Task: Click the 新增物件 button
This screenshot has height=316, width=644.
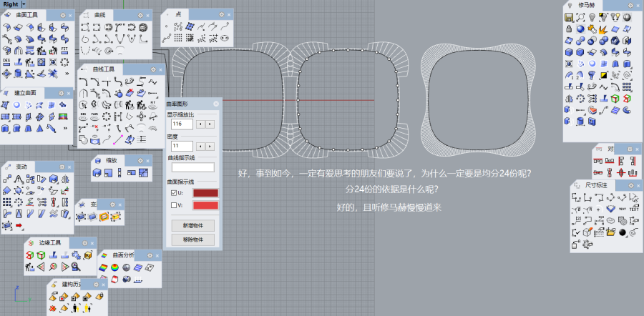Action: coord(192,225)
